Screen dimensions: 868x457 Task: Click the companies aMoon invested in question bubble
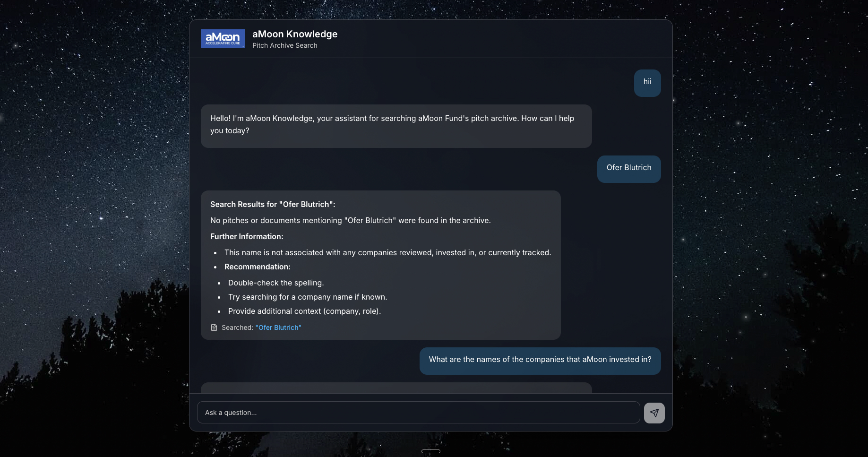point(540,360)
